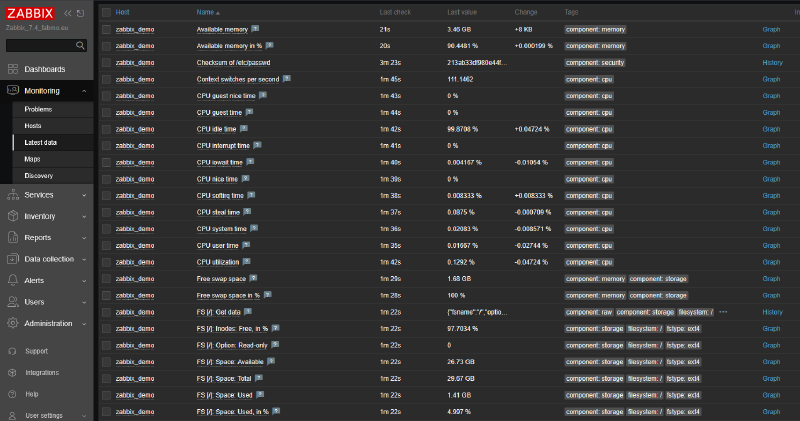Show more tags for FS [/]: Get data
This screenshot has height=421, width=800.
pyautogui.click(x=723, y=312)
